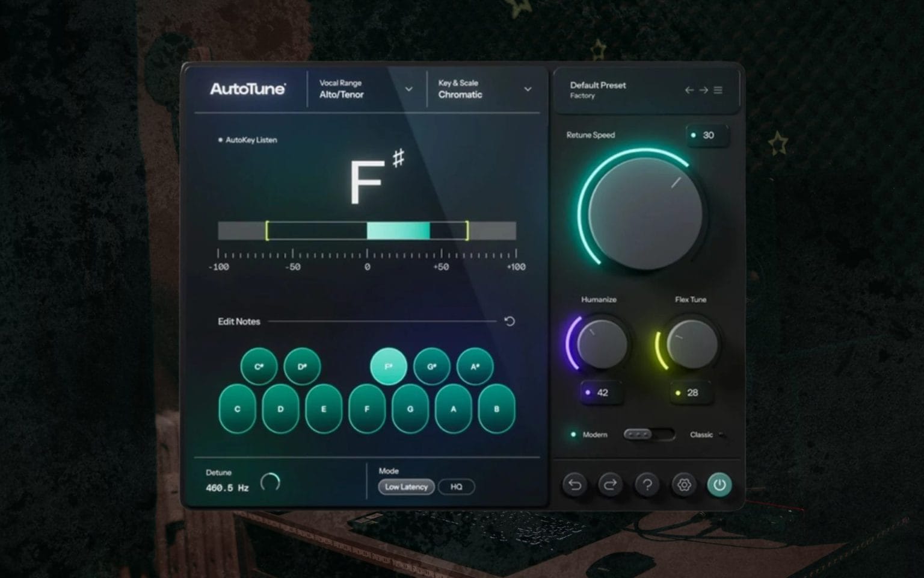Select HQ mode
This screenshot has height=578, width=924.
[457, 486]
